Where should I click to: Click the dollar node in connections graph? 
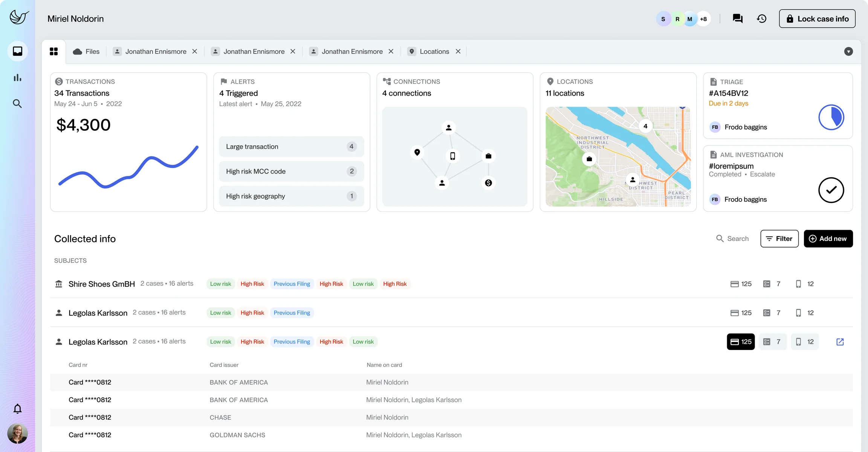point(488,183)
